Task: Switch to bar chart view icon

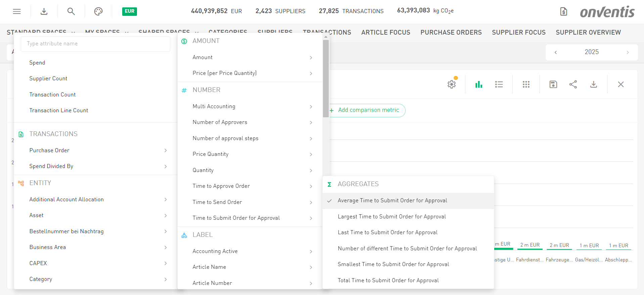Action: (478, 84)
